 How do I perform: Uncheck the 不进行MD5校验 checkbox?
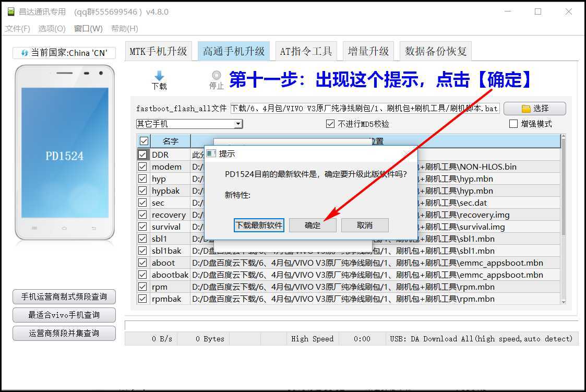click(330, 123)
